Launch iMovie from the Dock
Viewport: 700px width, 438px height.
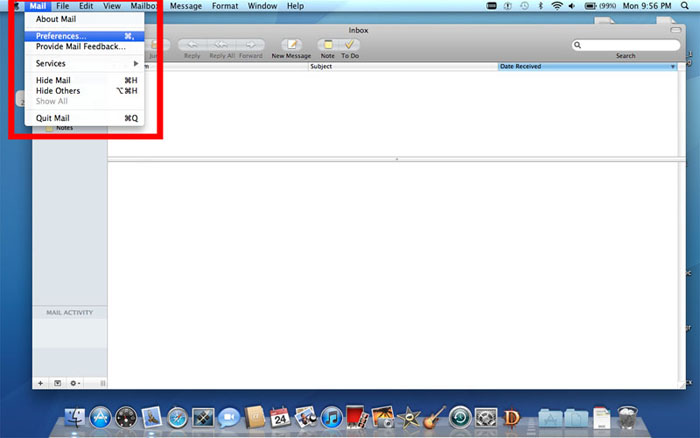[x=408, y=418]
